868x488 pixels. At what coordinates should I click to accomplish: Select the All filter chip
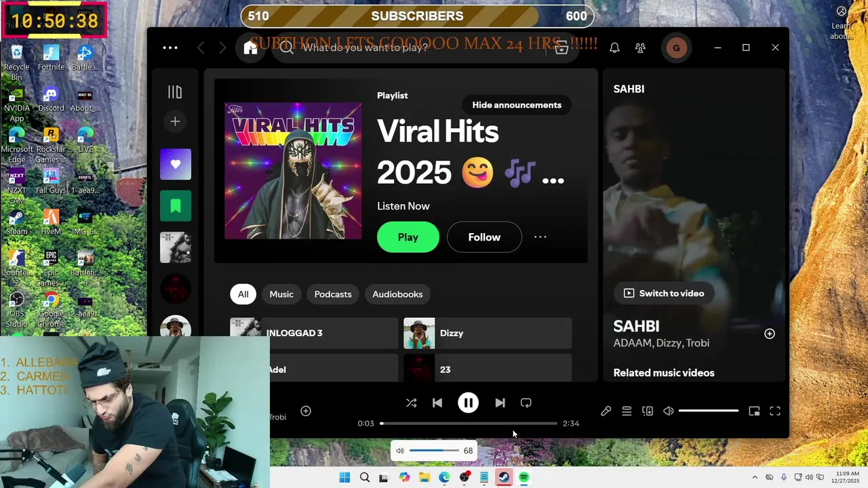point(243,294)
